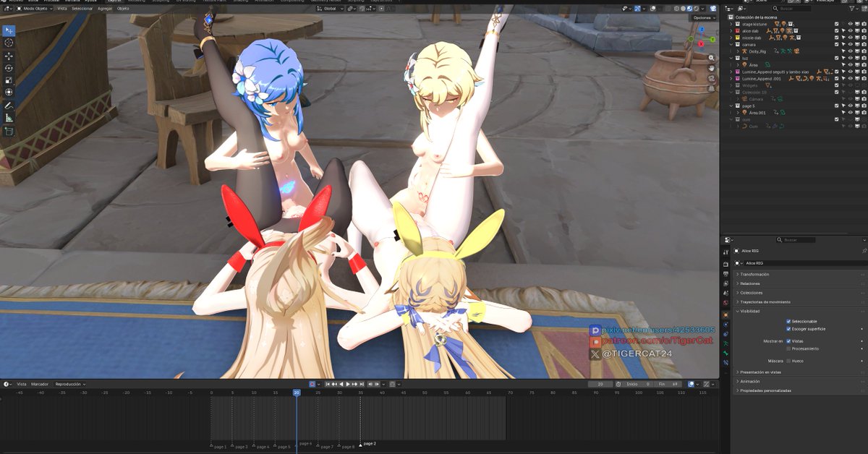Select the Measure tool in the left toolbar
This screenshot has height=454, width=868.
pyautogui.click(x=9, y=118)
